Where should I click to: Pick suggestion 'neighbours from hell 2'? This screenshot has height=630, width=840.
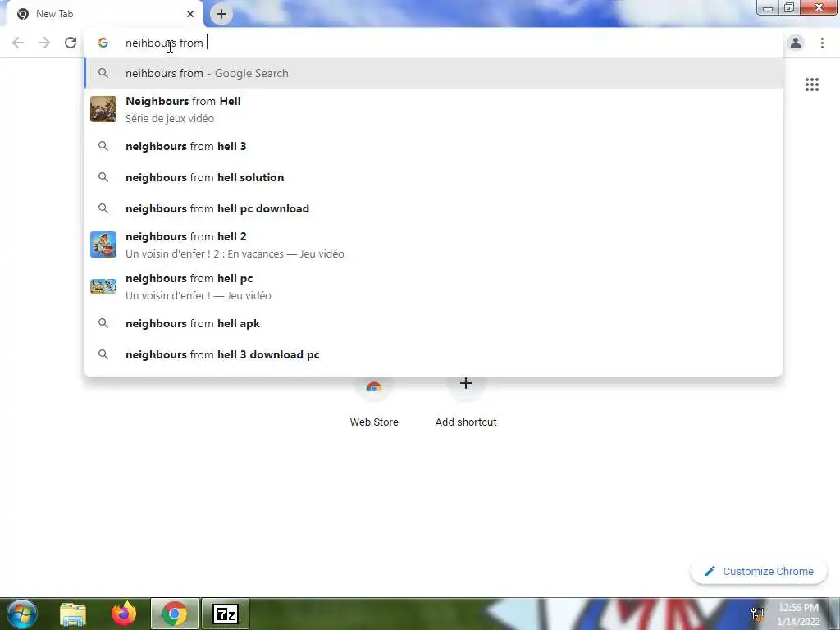433,244
